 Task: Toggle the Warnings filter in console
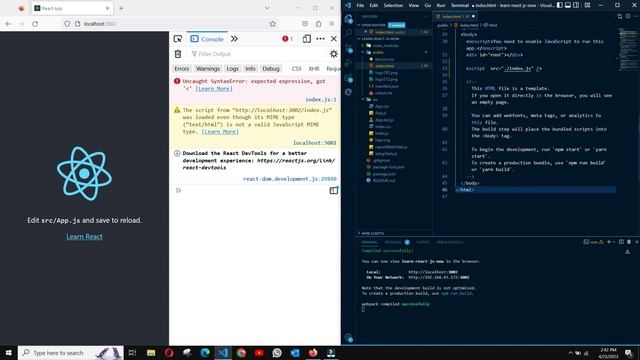207,69
